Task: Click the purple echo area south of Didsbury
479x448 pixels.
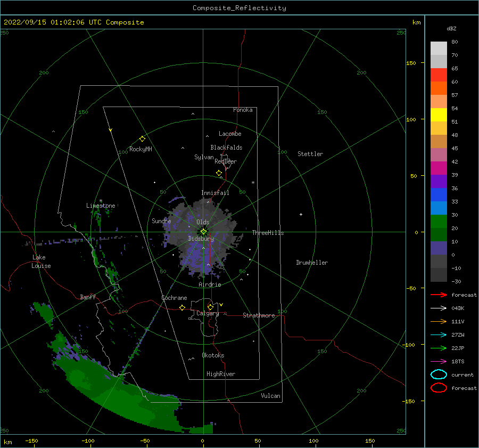Action: [199, 257]
